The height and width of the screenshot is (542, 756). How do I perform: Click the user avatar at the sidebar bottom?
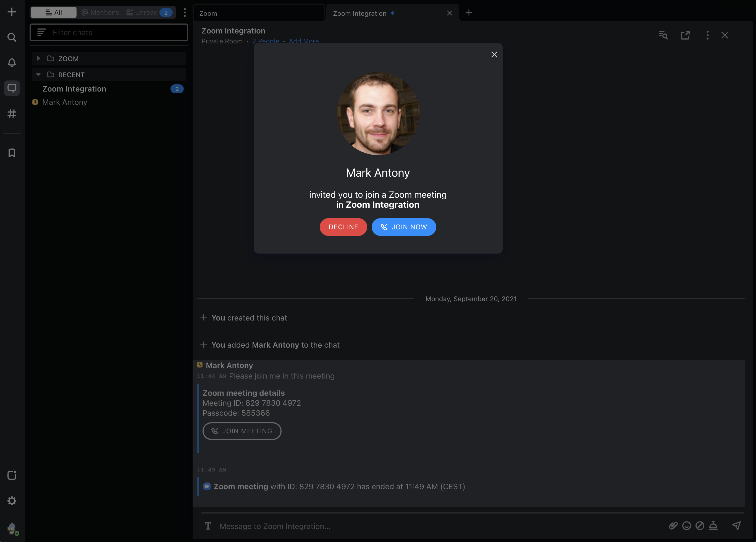point(12,528)
